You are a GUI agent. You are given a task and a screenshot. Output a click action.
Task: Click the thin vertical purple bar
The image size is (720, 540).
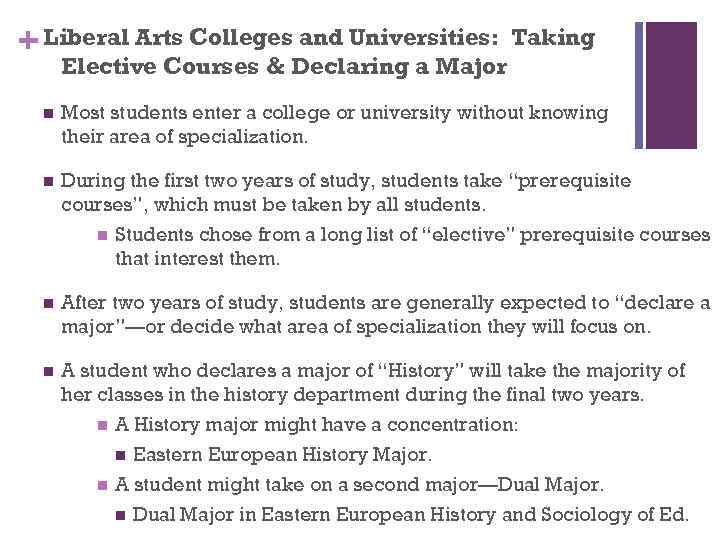(640, 85)
